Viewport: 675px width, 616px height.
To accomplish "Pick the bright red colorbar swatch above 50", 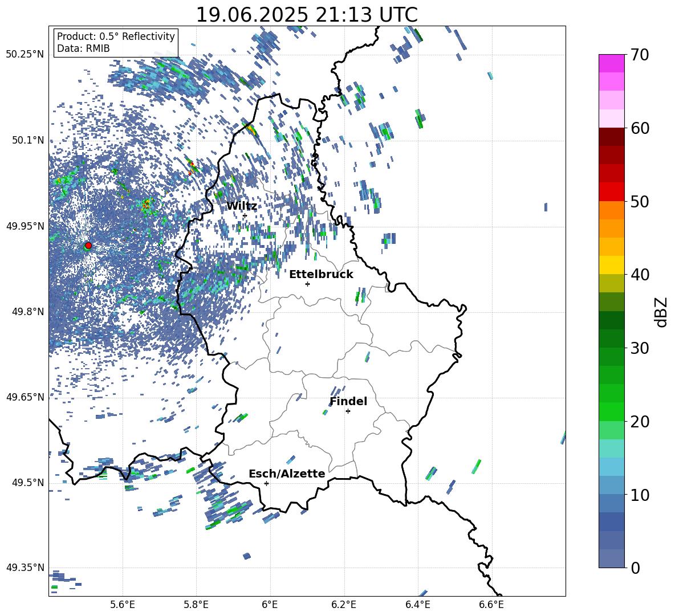I will [x=612, y=192].
